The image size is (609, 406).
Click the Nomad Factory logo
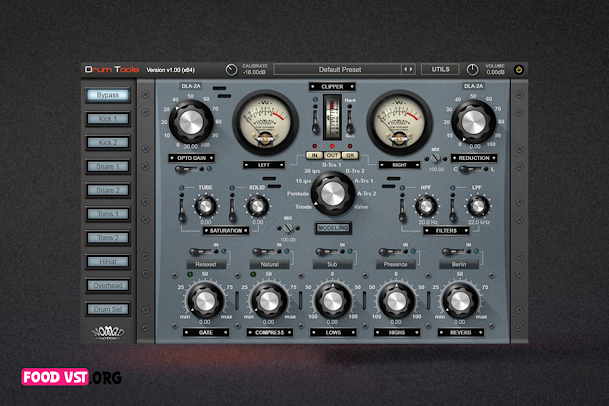pos(108,333)
